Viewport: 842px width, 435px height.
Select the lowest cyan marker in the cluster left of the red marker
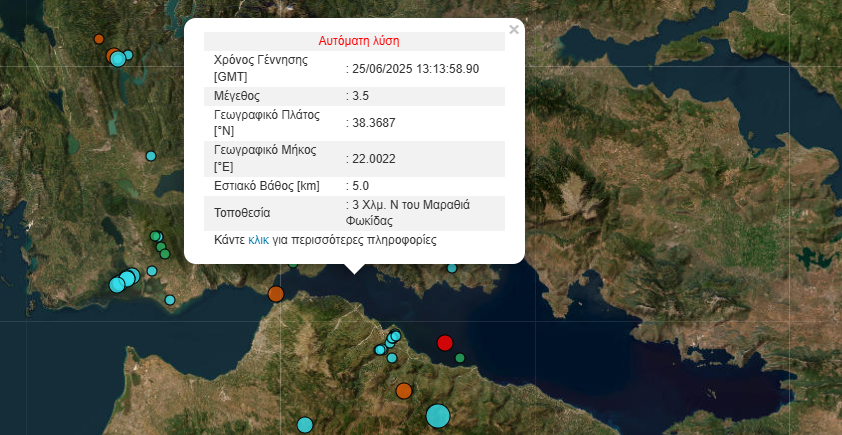click(x=380, y=350)
